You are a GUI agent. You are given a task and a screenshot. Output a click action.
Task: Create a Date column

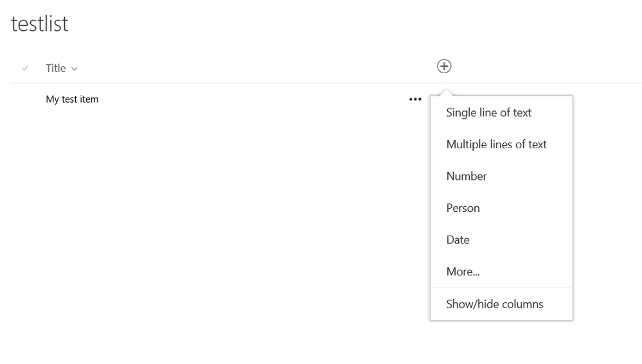[458, 240]
